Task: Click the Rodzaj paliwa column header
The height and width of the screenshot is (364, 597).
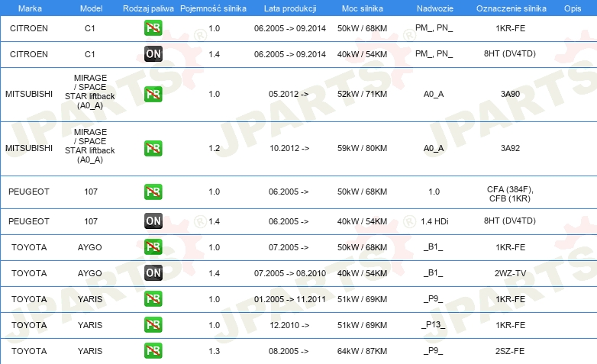Action: pos(148,8)
